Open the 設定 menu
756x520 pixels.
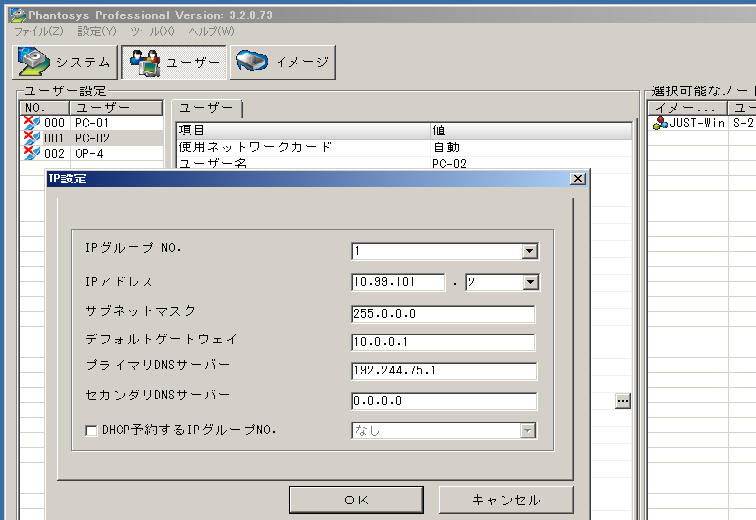pyautogui.click(x=96, y=32)
